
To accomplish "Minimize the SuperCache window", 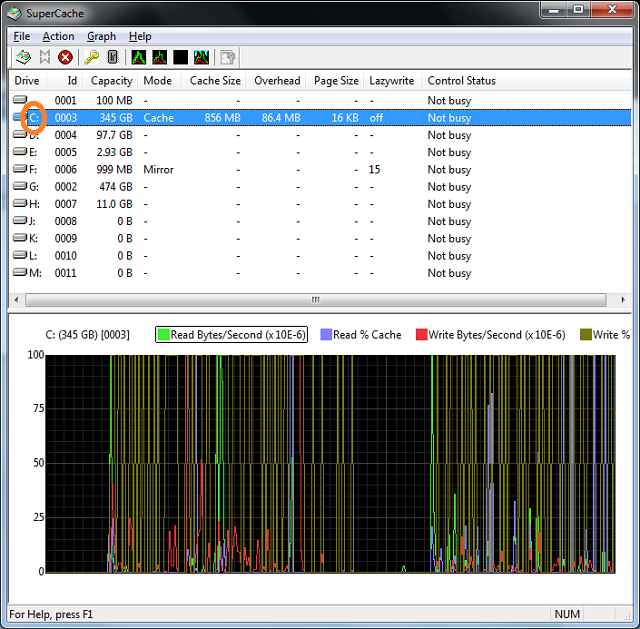I will (x=553, y=9).
